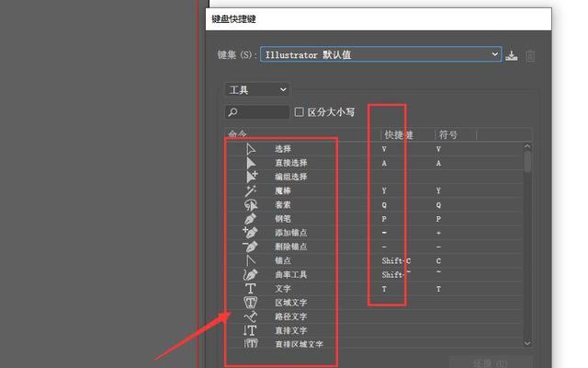This screenshot has height=368, width=588.
Task: Select the 锚点 command label
Action: [x=283, y=260]
